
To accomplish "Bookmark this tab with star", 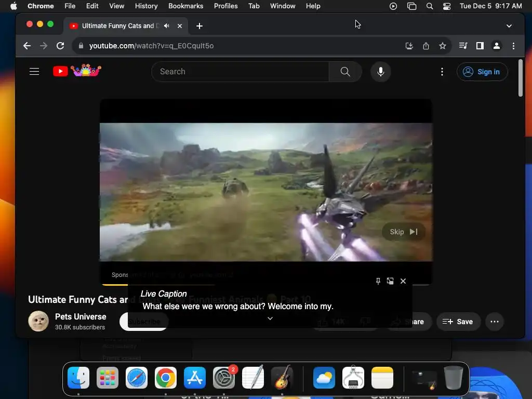I will click(x=443, y=46).
